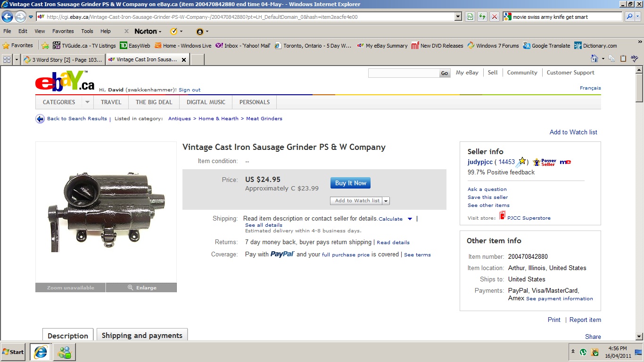644x362 pixels.
Task: Open the My eBay Summary bookmark
Action: (382, 45)
